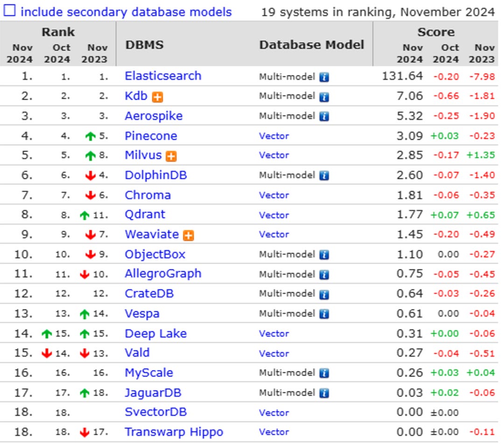Click the red down arrow in ObjectBox row
Screen dimensions: 504x445
coord(91,255)
